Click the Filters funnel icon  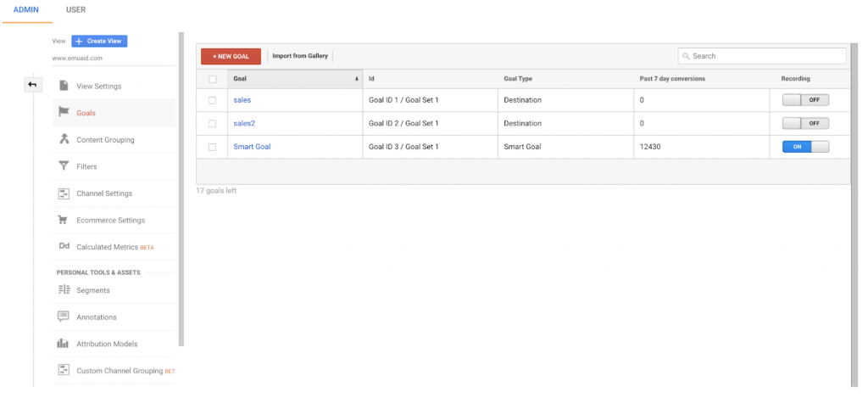[64, 166]
